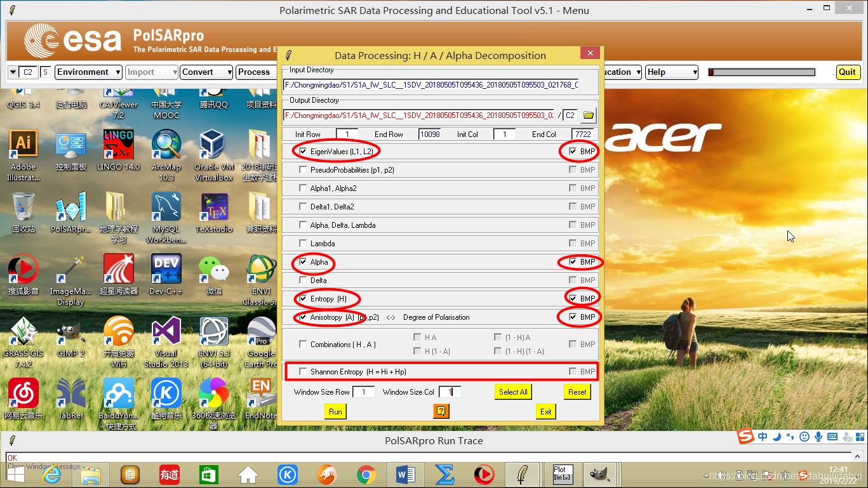The image size is (868, 488).
Task: Uncheck the EigenValues (L1, L2) checkbox
Action: pos(304,152)
